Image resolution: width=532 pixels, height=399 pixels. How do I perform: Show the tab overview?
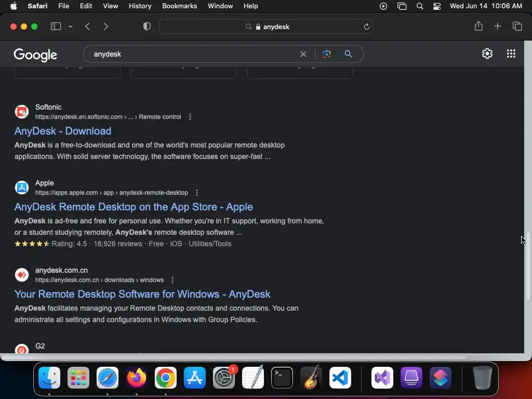517,26
